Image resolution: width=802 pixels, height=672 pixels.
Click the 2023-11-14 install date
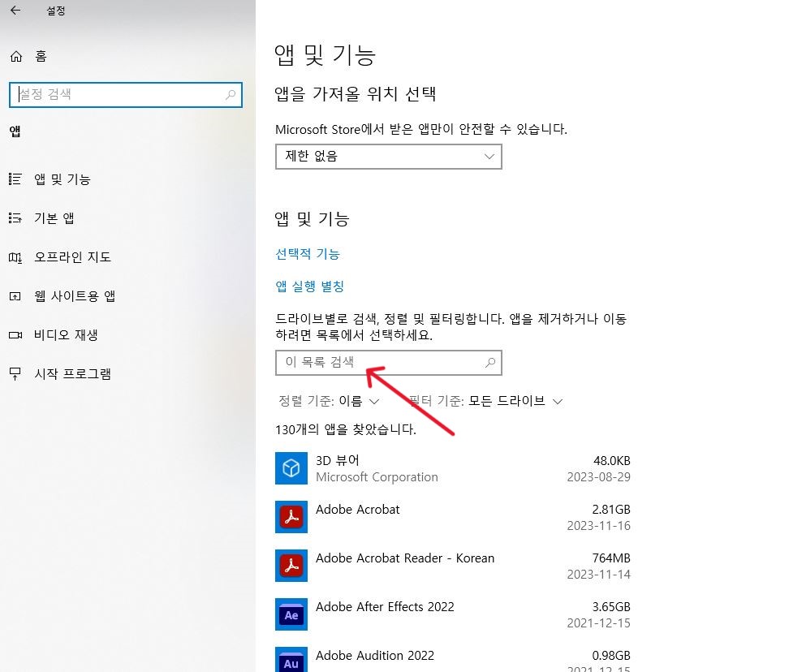coord(598,575)
